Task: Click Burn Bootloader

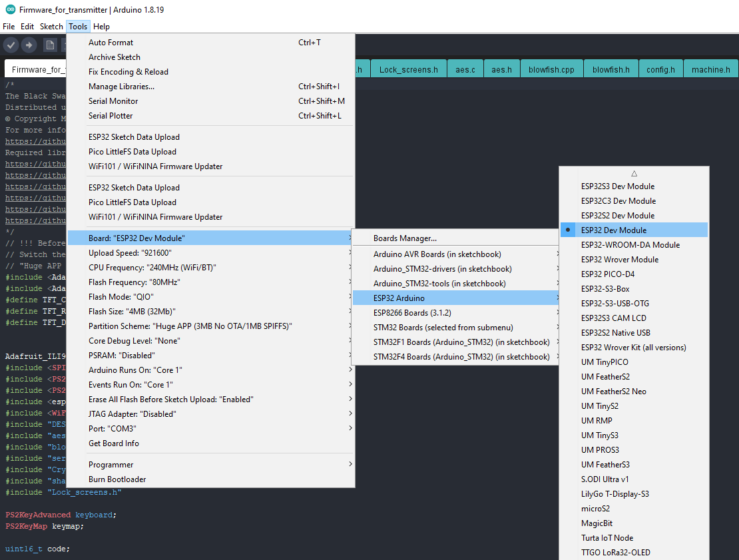Action: tap(210, 479)
